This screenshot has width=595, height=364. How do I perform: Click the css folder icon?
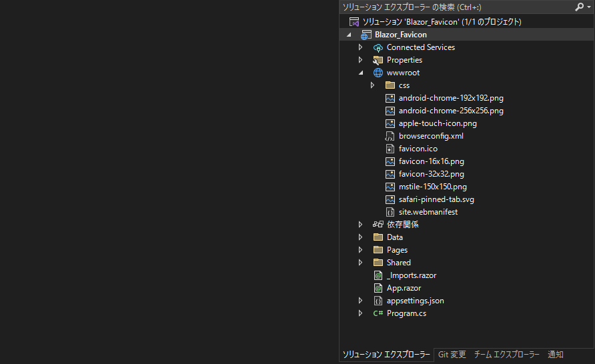(x=390, y=85)
